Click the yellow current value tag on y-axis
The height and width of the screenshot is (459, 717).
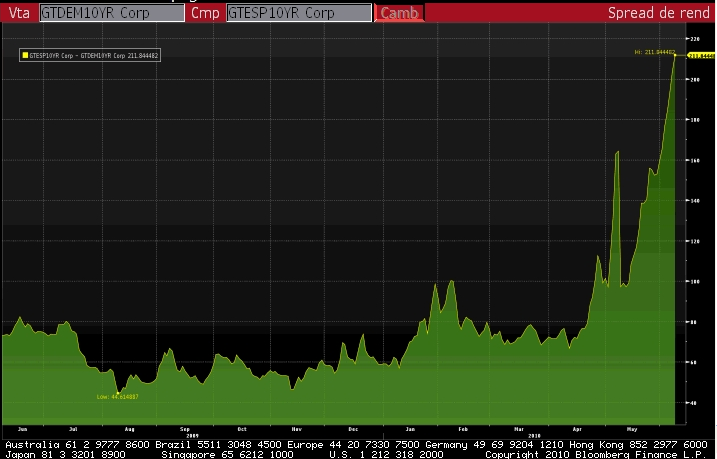(701, 56)
